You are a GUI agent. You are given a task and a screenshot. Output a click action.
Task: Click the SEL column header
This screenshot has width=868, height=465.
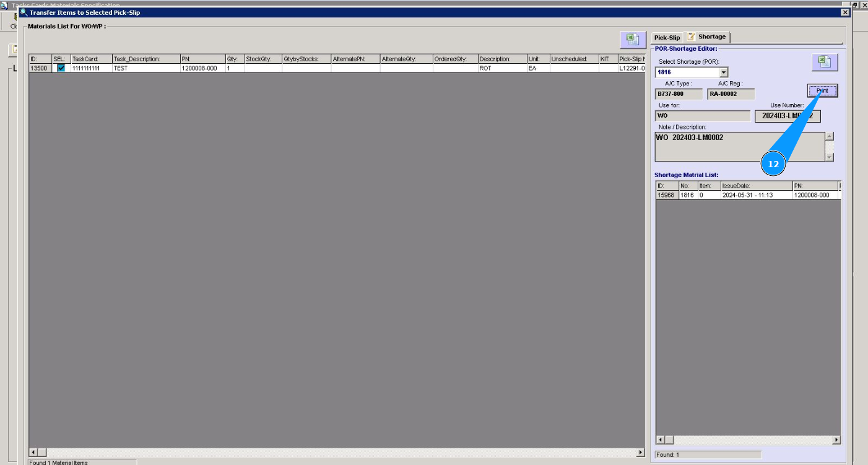point(61,59)
